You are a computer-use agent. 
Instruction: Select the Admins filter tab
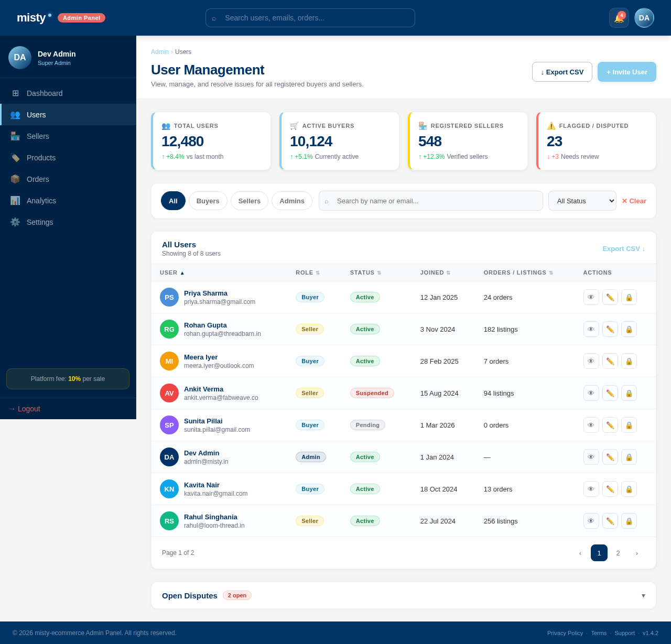(291, 201)
